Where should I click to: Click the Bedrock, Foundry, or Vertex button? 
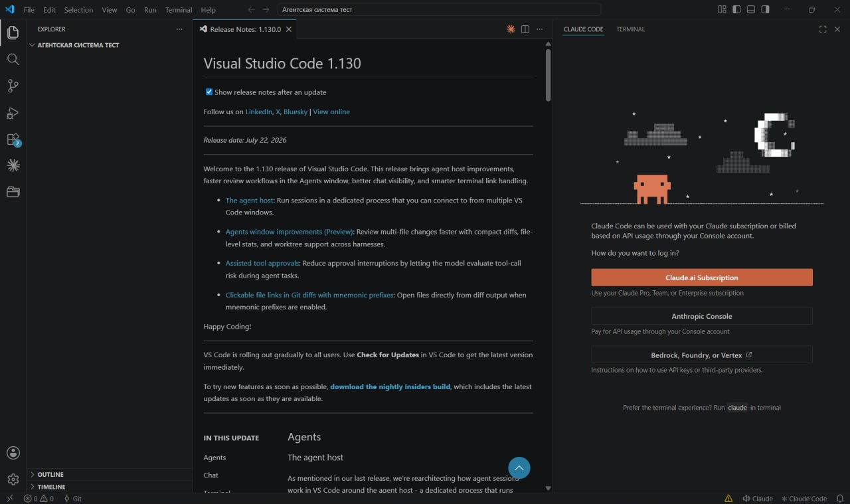pos(702,355)
